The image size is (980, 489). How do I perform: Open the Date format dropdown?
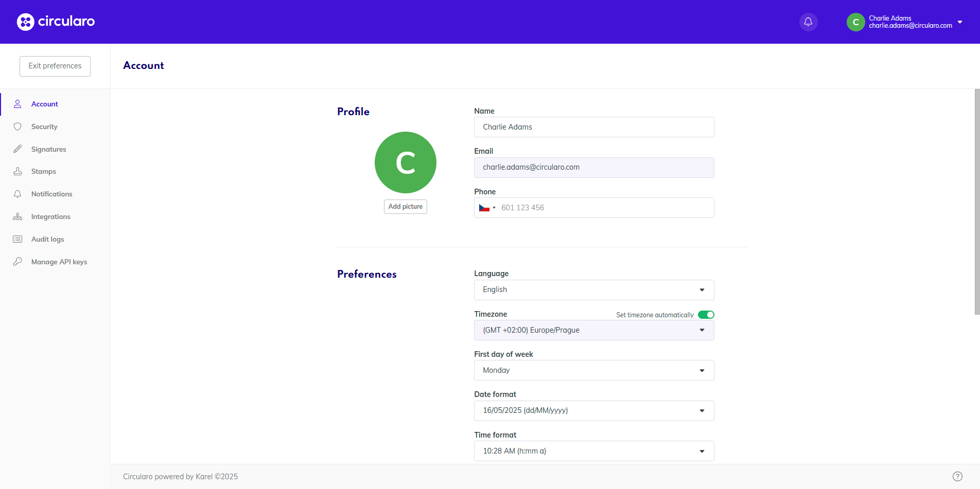click(x=593, y=411)
